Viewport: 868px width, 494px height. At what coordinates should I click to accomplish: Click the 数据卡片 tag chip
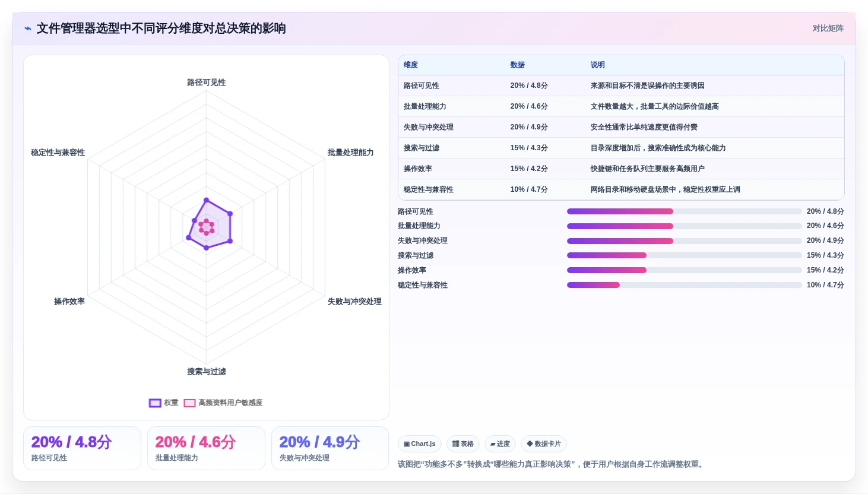544,444
